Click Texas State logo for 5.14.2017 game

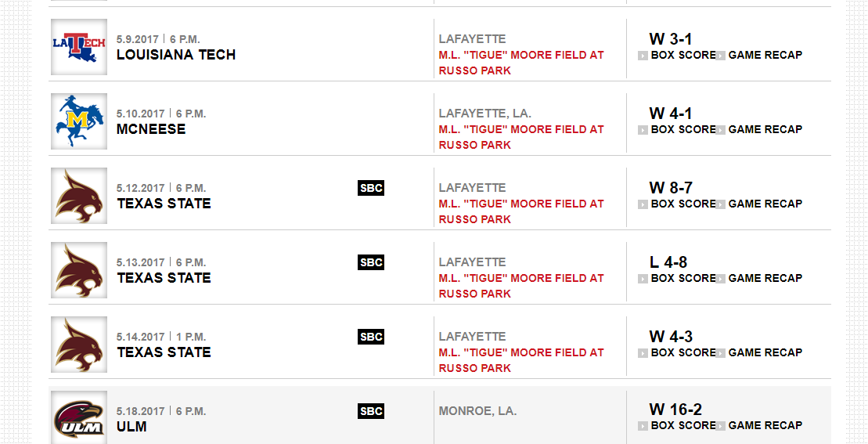[x=79, y=345]
